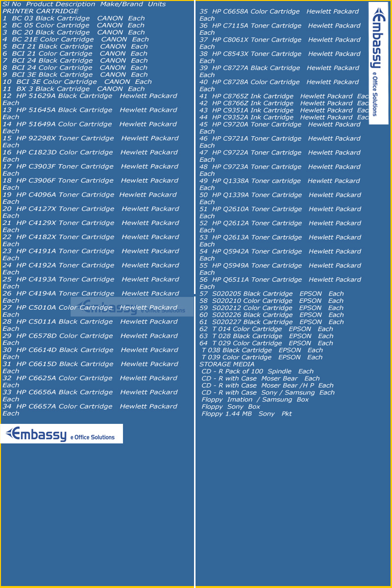The height and width of the screenshot is (588, 392).
Task: Select row '62 T 014 Color Cartridge EPSON'
Action: click(x=267, y=329)
